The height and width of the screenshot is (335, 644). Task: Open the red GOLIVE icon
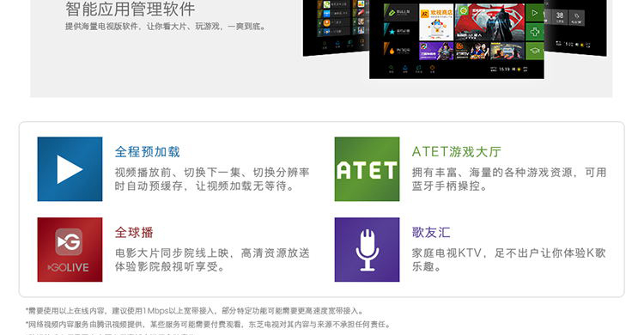[70, 249]
